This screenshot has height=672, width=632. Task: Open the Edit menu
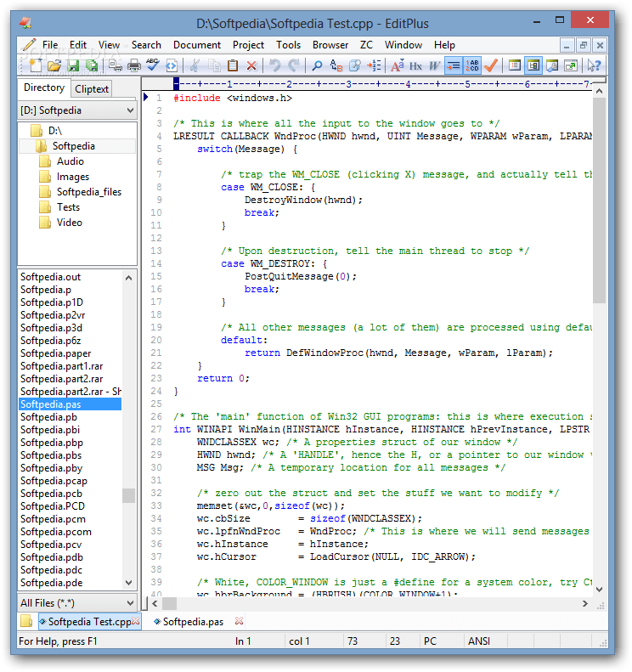pos(78,45)
